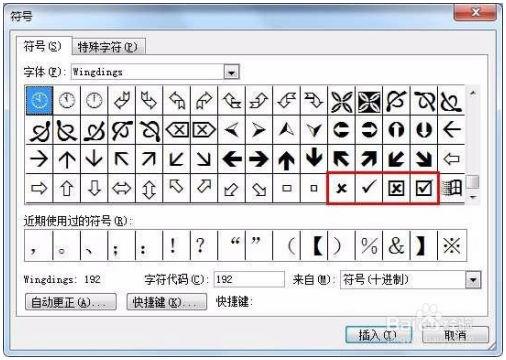Click the character code input field
The image size is (506, 360).
pos(249,279)
